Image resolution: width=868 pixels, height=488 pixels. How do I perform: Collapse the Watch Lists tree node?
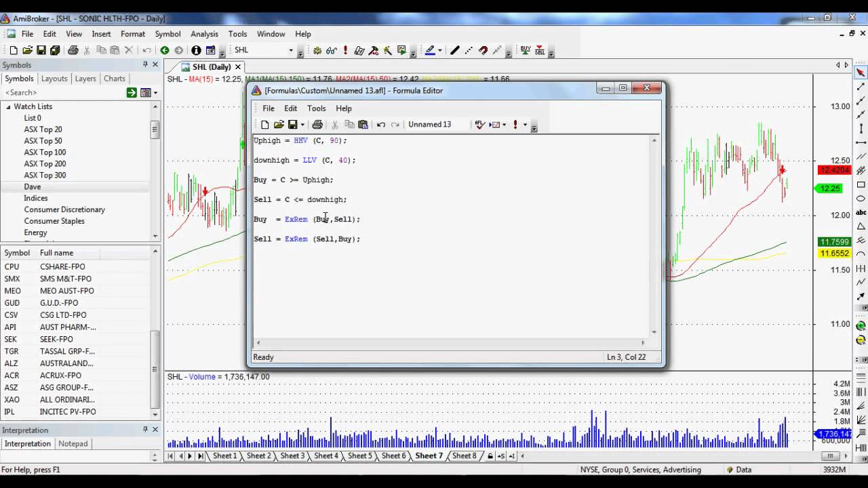[8, 106]
